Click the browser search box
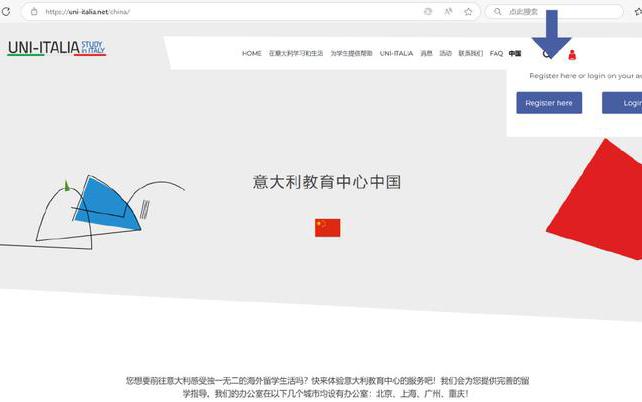642x402 pixels. pyautogui.click(x=554, y=11)
